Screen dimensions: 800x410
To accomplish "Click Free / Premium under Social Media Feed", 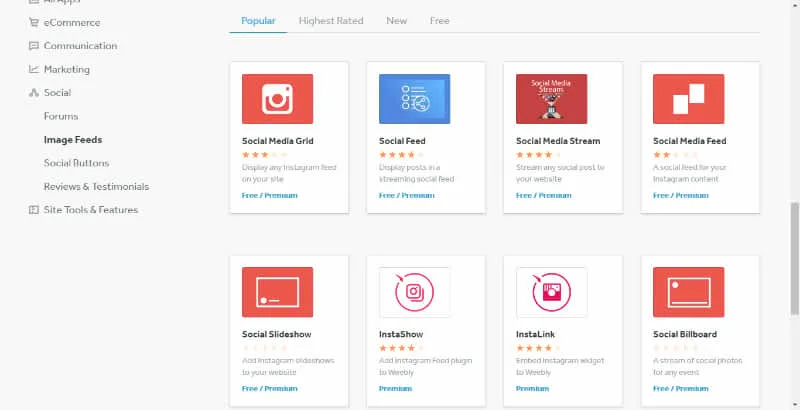I will (x=681, y=195).
